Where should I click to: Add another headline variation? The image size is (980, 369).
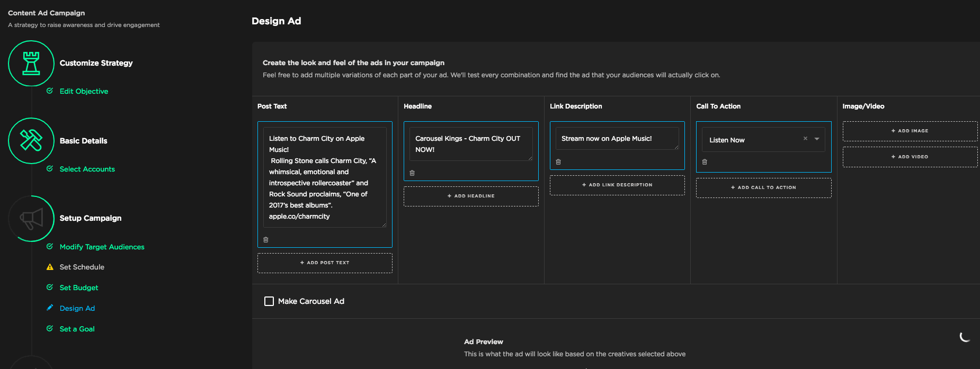[x=471, y=196]
